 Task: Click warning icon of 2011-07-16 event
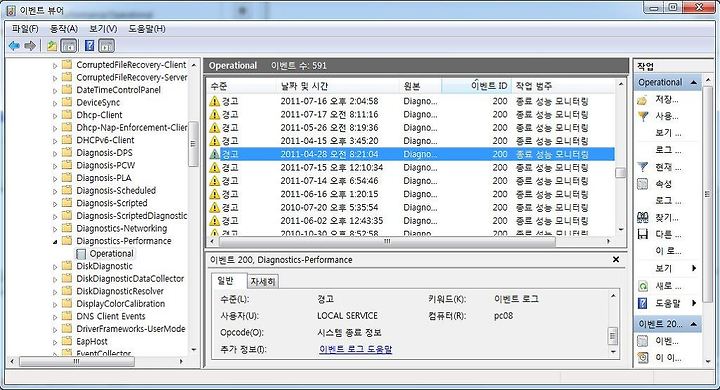point(214,101)
